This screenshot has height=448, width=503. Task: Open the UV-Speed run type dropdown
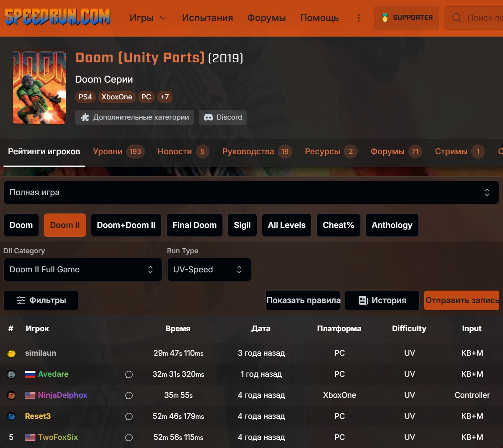209,270
